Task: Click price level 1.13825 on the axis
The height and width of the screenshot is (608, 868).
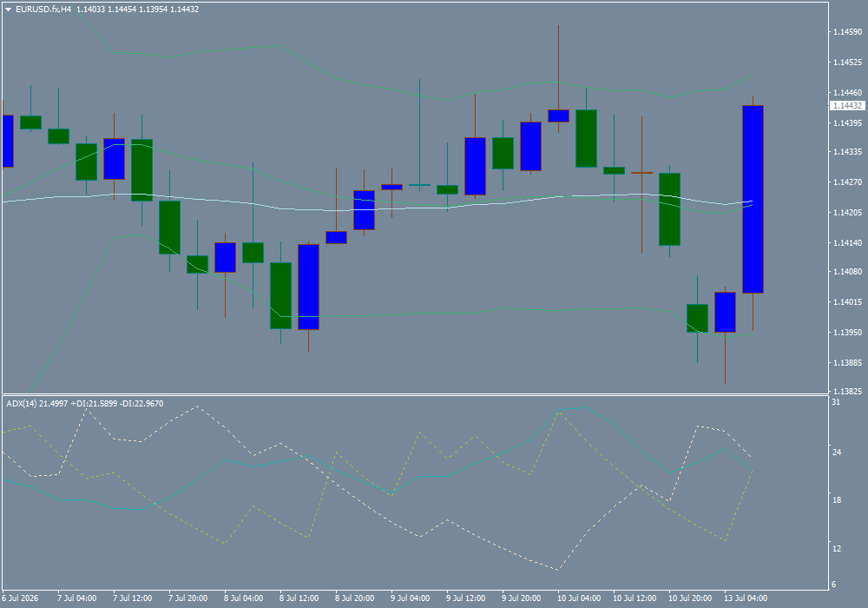Action: pyautogui.click(x=847, y=392)
